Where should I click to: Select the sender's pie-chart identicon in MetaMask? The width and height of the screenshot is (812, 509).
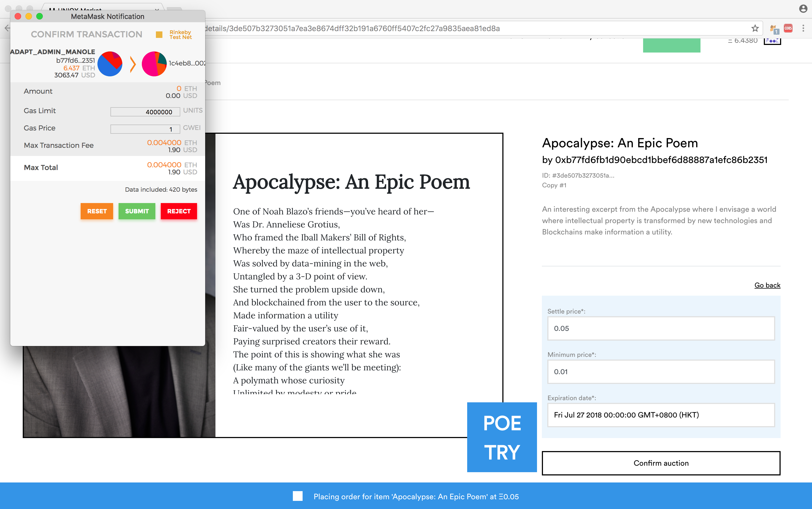pyautogui.click(x=110, y=64)
